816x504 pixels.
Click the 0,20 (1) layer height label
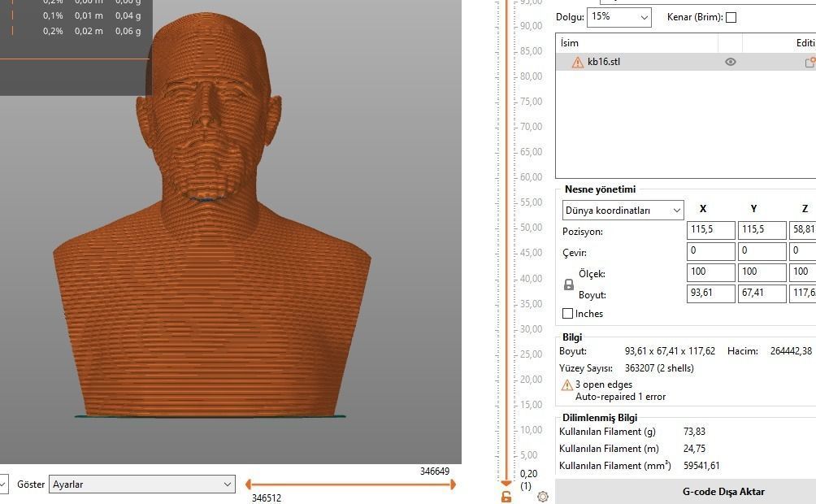[x=528, y=479]
